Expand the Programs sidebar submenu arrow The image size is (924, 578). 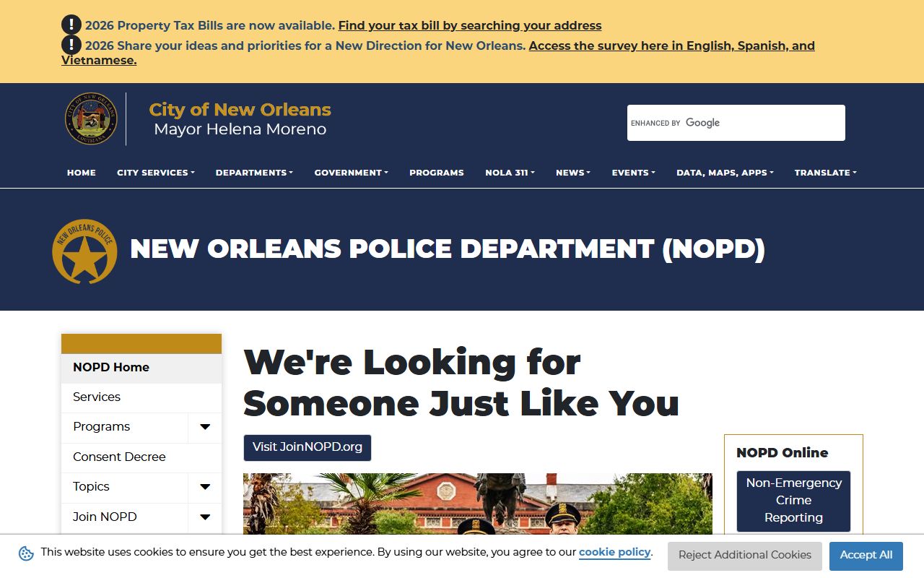coord(205,427)
